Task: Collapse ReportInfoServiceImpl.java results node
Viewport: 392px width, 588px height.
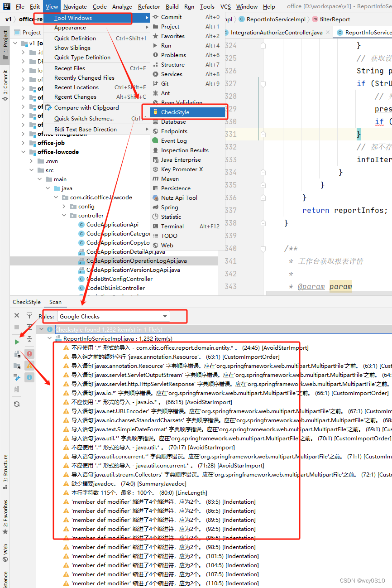Action: pyautogui.click(x=50, y=338)
